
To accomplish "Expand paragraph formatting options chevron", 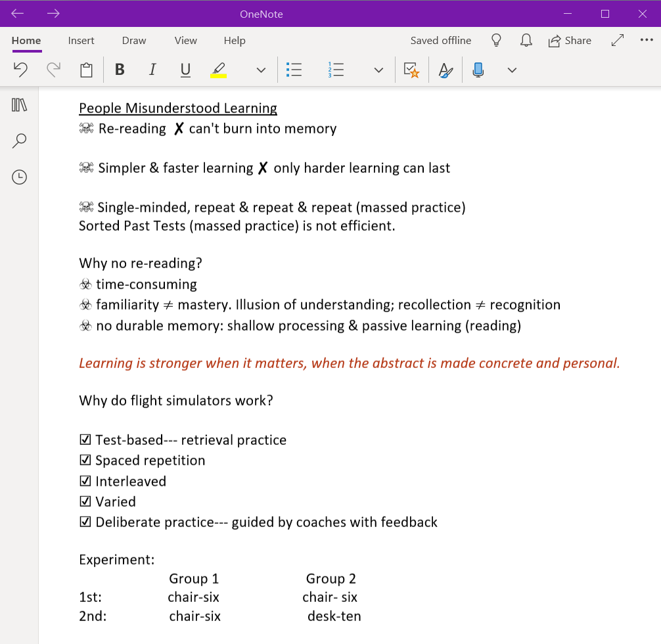I will 378,70.
